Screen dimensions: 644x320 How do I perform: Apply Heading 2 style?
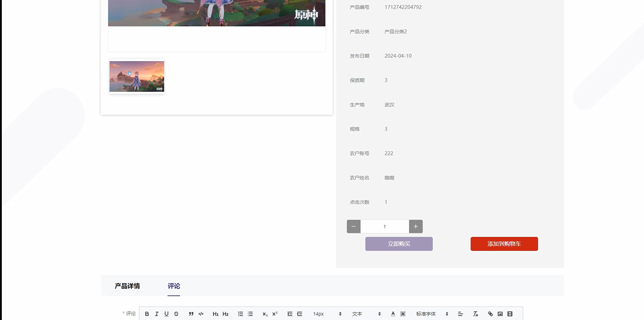click(226, 314)
